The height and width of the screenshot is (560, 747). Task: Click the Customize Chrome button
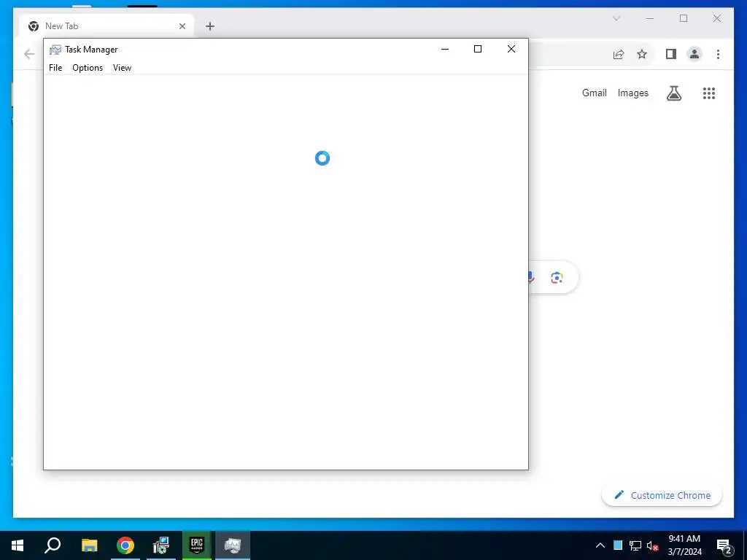(662, 495)
